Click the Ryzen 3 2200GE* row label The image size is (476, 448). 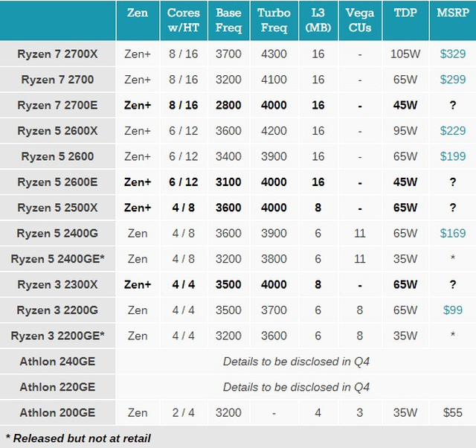(x=57, y=336)
